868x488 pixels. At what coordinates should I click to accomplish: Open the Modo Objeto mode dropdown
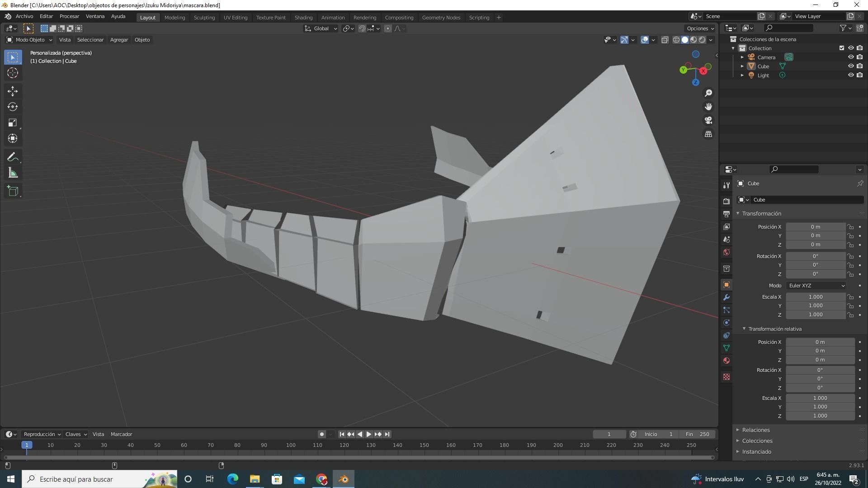(x=29, y=40)
